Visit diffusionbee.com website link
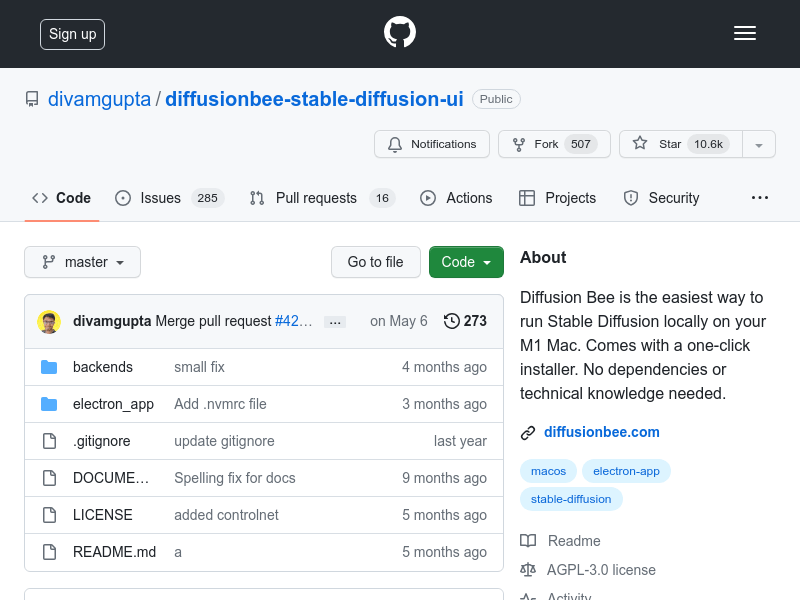800x600 pixels. (602, 432)
